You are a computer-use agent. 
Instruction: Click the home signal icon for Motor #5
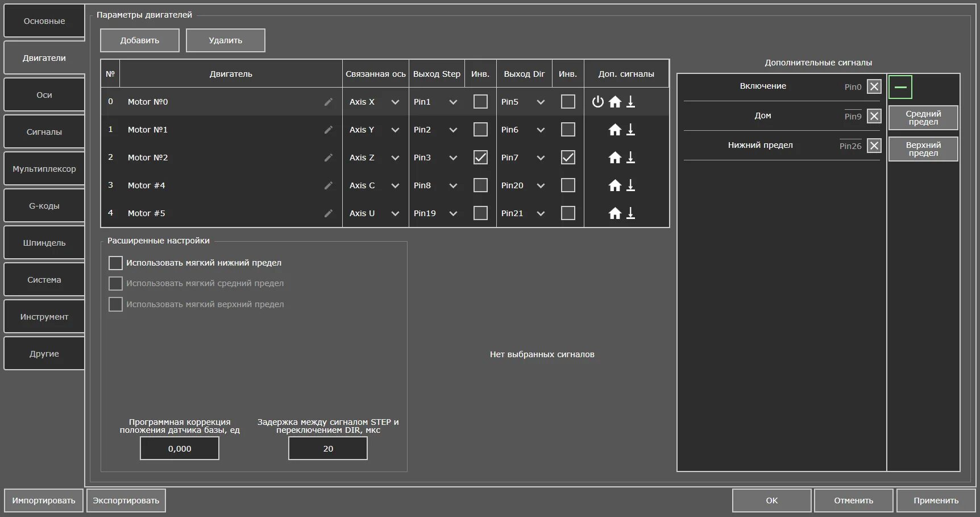tap(615, 213)
